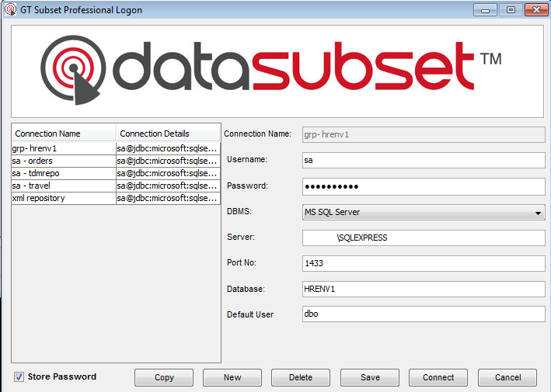Pick the sa - travel connection
Screen dimensions: 551x392
pyautogui.click(x=63, y=186)
